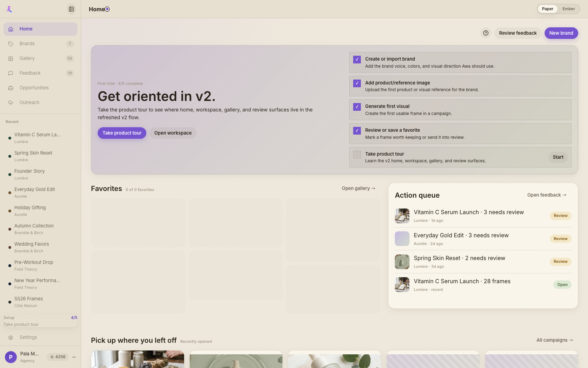Screen dimensions: 588x368
Task: Click Feedback count badge 10
Action: [70, 73]
